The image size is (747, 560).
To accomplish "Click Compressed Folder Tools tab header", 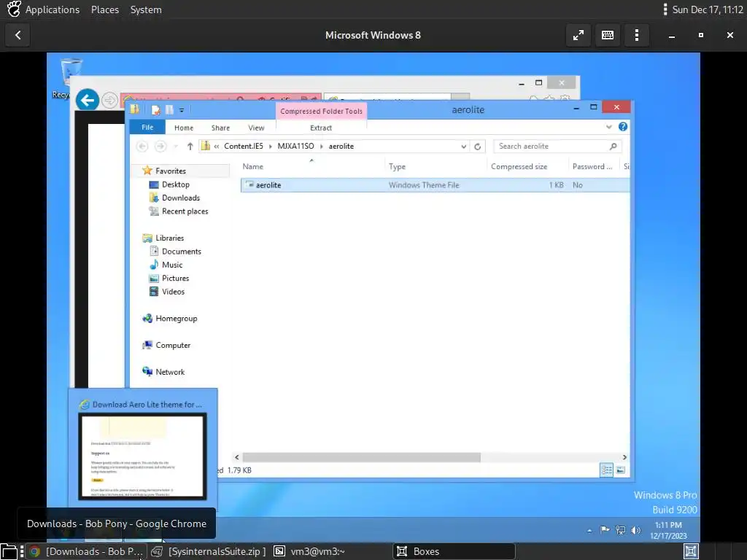I will click(321, 111).
